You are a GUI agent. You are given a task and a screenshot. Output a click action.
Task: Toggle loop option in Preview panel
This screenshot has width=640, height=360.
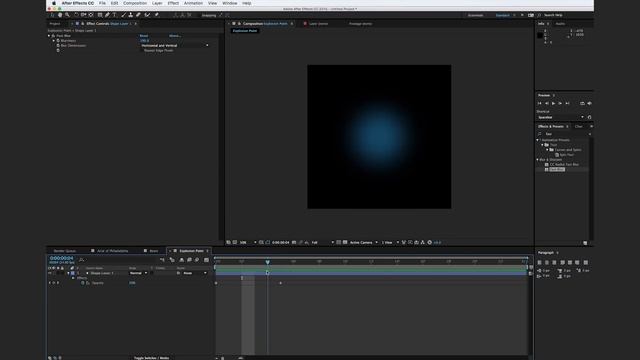point(582,104)
